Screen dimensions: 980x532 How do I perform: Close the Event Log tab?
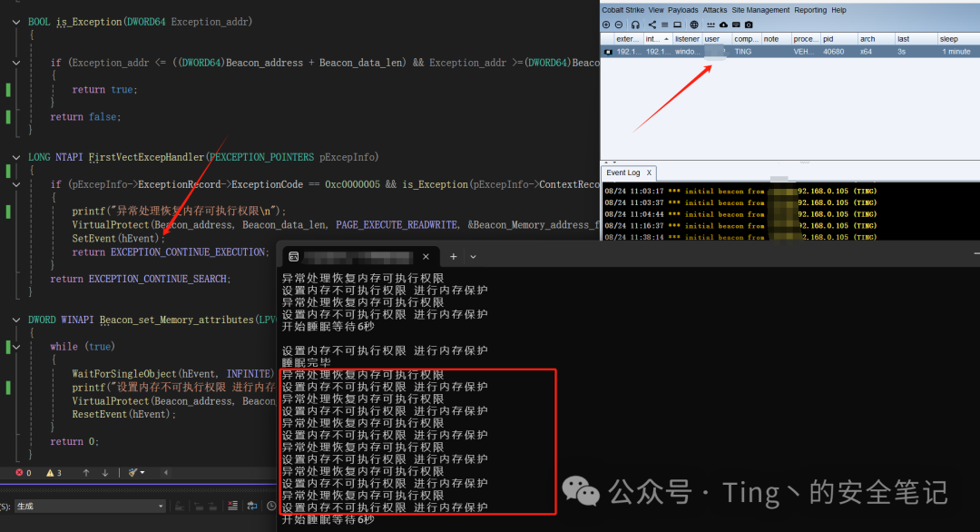coord(649,172)
